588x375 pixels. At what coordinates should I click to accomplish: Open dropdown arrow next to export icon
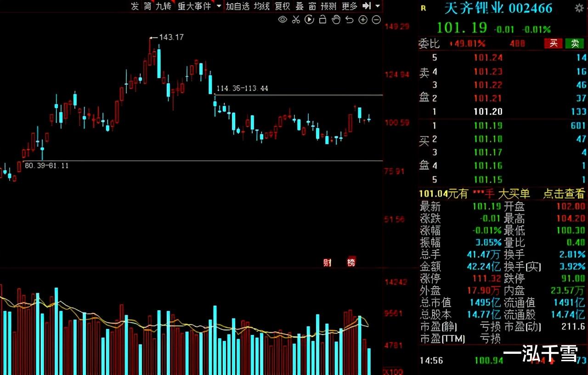click(x=378, y=6)
